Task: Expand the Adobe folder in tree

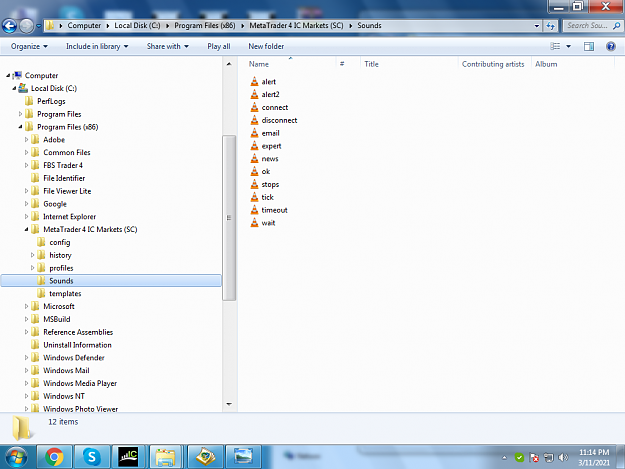Action: [x=26, y=140]
